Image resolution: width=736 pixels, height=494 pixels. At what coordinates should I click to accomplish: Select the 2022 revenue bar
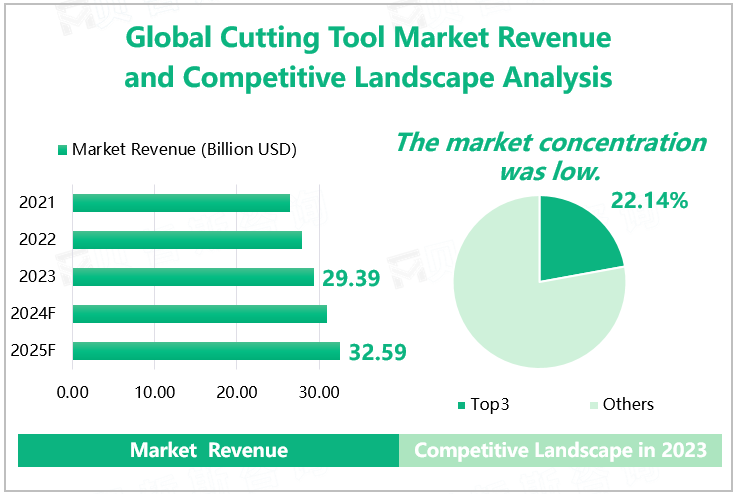tap(187, 240)
